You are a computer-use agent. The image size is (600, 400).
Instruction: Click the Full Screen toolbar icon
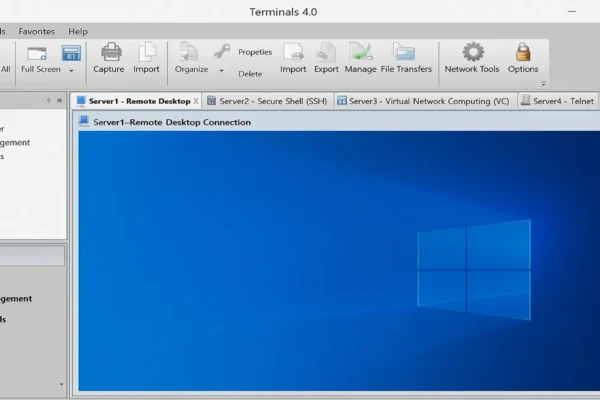pos(37,53)
